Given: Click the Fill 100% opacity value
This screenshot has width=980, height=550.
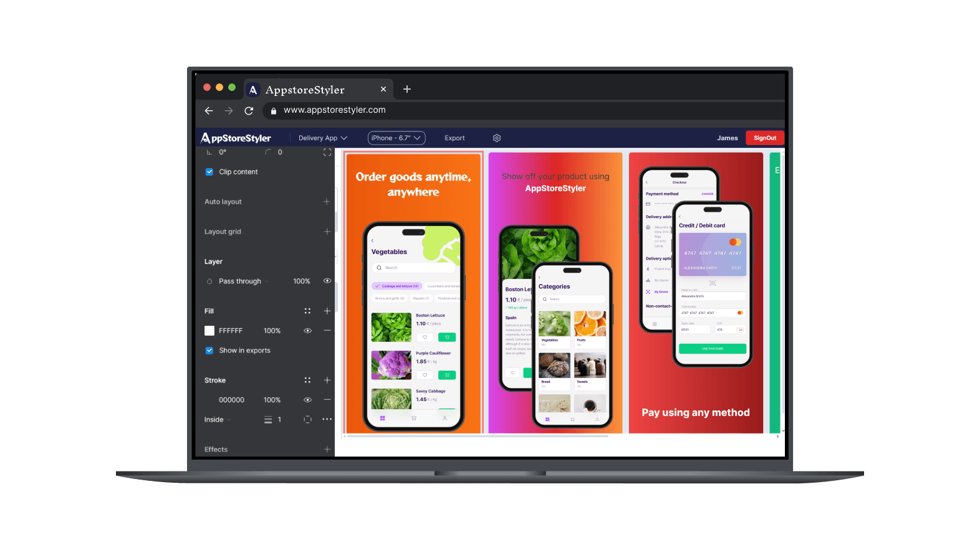Looking at the screenshot, I should [x=272, y=331].
